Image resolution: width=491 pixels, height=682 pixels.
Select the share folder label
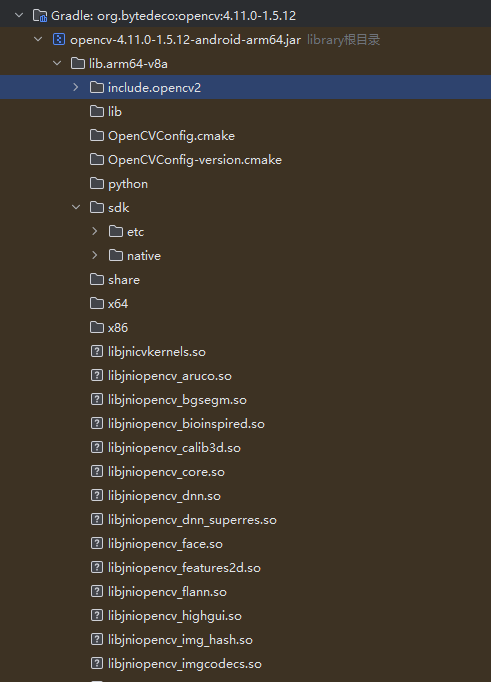(x=124, y=280)
